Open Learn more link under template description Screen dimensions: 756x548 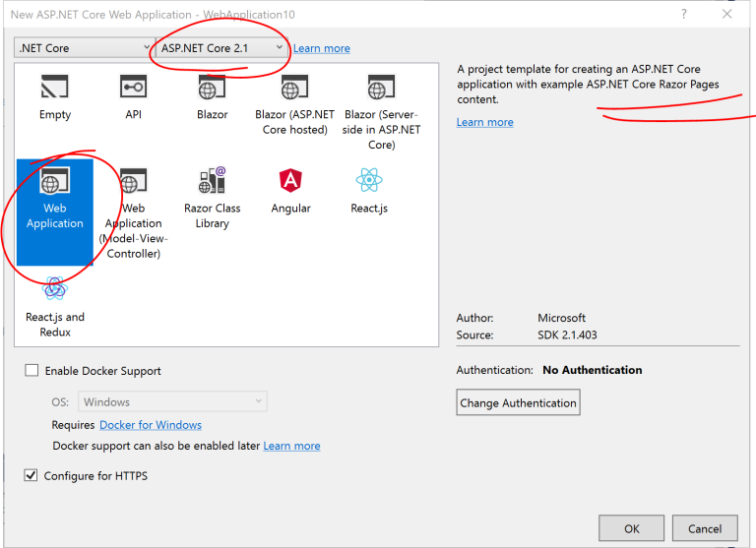click(485, 122)
